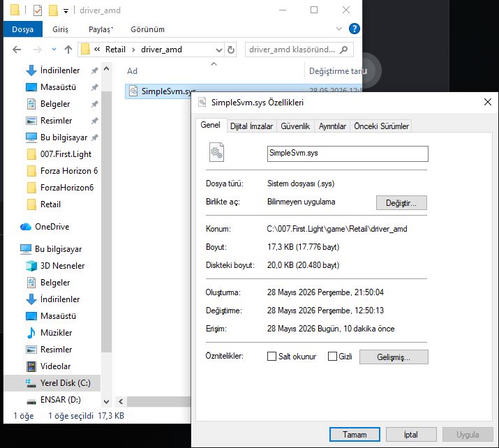Expand the ribbon with the chevron
Viewport: 499px width, 448px height.
(x=339, y=29)
